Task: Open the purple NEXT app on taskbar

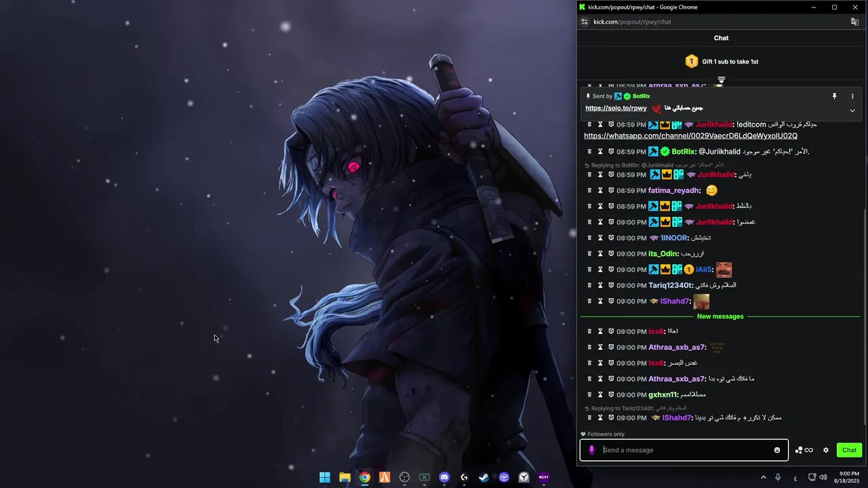Action: pos(544,477)
